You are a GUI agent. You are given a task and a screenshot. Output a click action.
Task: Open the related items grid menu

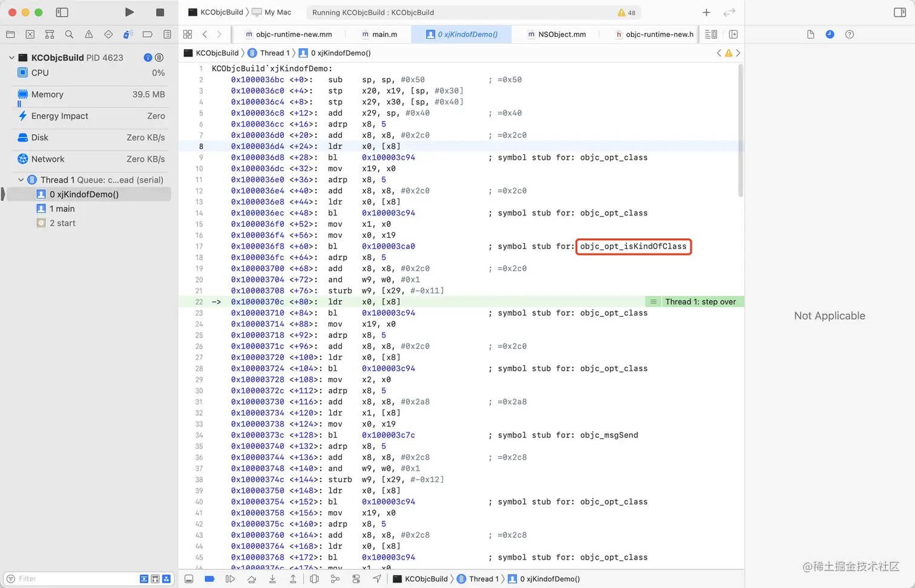[x=188, y=34]
